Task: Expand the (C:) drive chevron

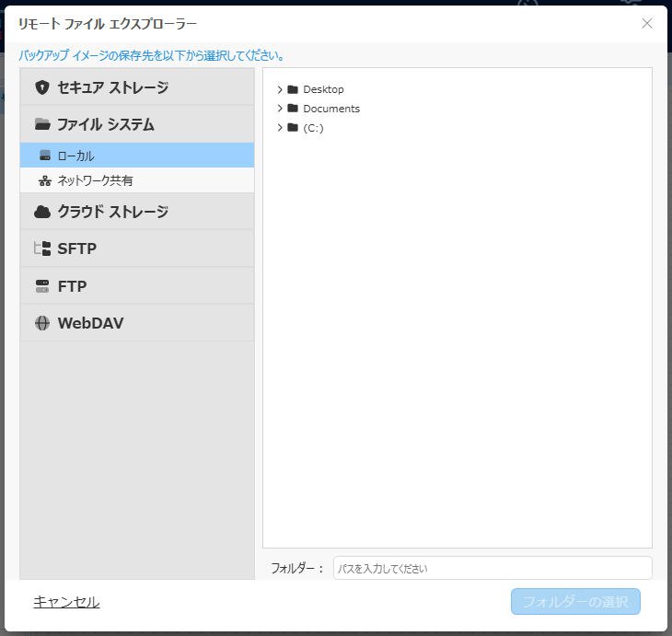Action: (280, 127)
